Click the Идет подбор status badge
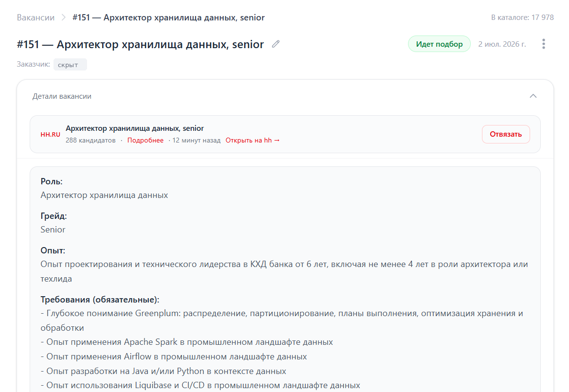Viewport: 569px width, 392px height. tap(439, 44)
